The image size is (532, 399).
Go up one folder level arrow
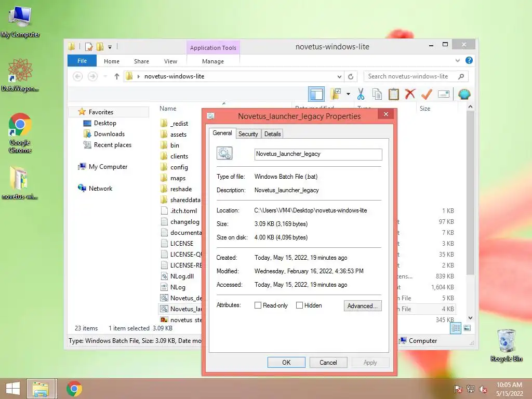click(117, 76)
